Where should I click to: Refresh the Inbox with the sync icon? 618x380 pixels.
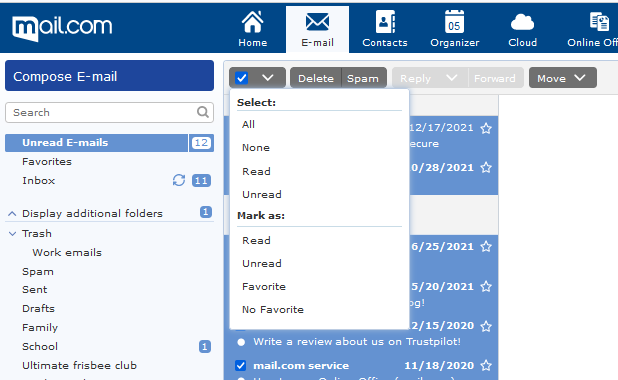179,180
